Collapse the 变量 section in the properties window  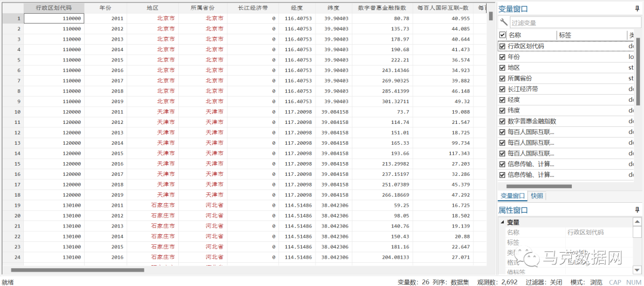[502, 222]
